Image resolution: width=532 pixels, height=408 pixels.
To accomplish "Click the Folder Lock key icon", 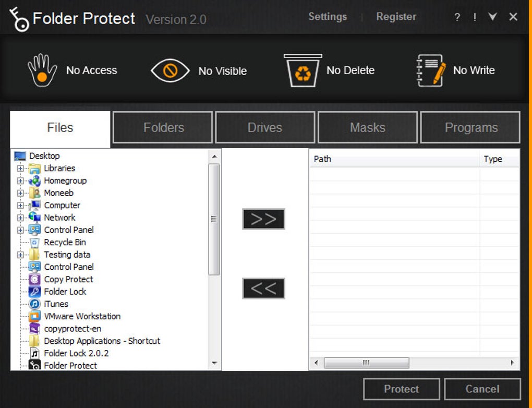I will tap(34, 292).
